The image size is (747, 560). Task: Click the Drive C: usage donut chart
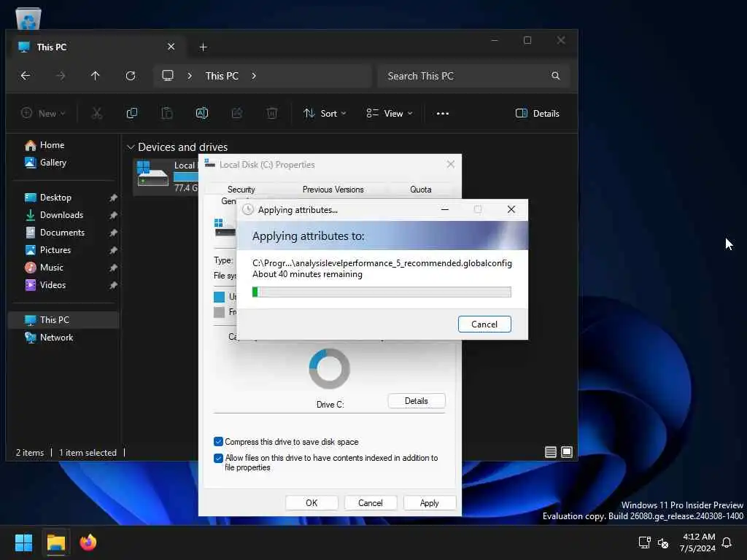(329, 368)
